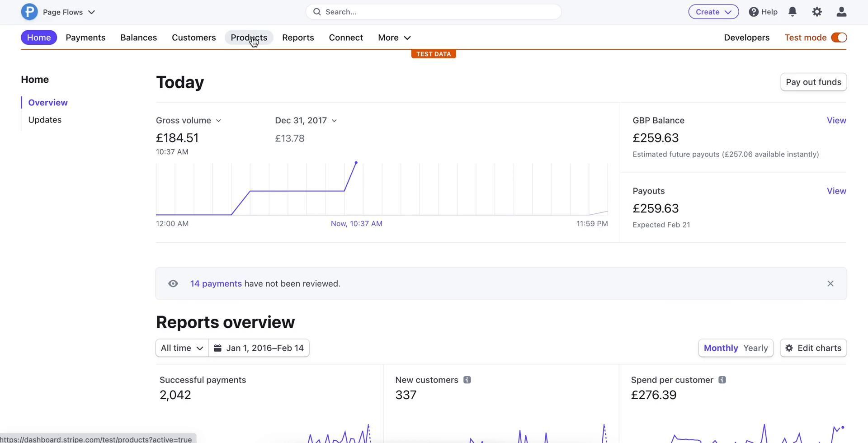Click the Pay out funds button
This screenshot has width=868, height=443.
813,82
